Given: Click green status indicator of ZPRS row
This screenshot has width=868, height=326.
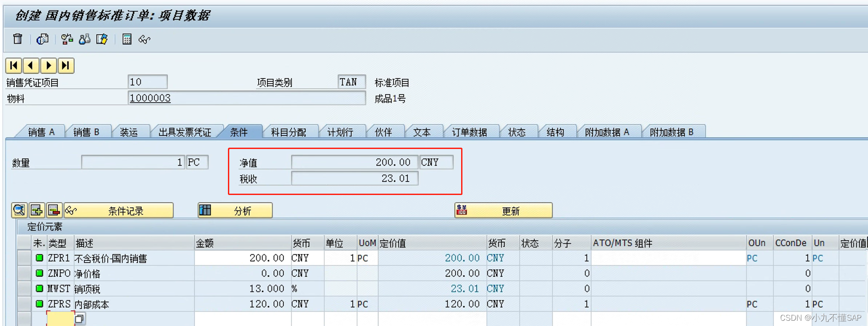Looking at the screenshot, I should tap(39, 304).
